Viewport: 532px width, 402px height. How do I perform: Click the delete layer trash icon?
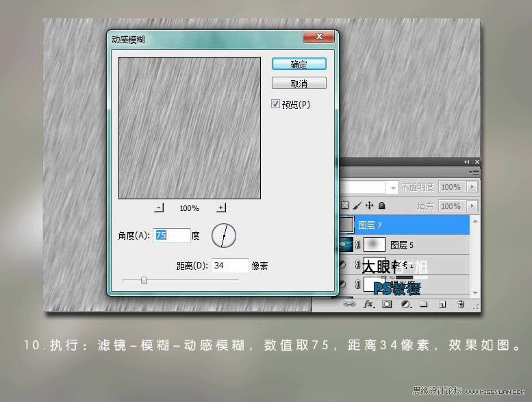pyautogui.click(x=461, y=303)
